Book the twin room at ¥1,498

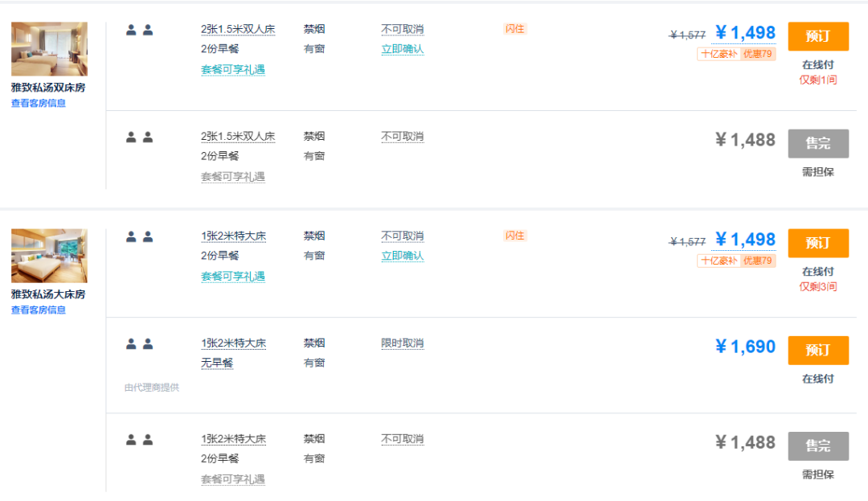pyautogui.click(x=818, y=36)
